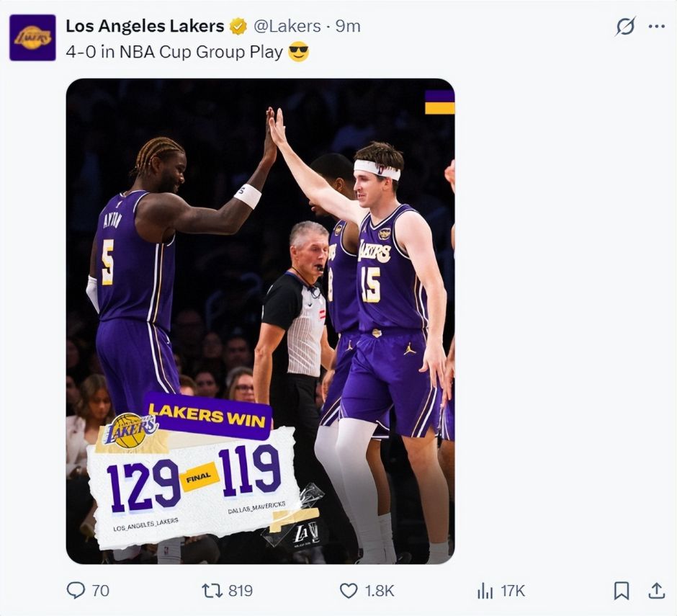Click the repost arrows icon
This screenshot has width=677, height=616.
click(212, 591)
